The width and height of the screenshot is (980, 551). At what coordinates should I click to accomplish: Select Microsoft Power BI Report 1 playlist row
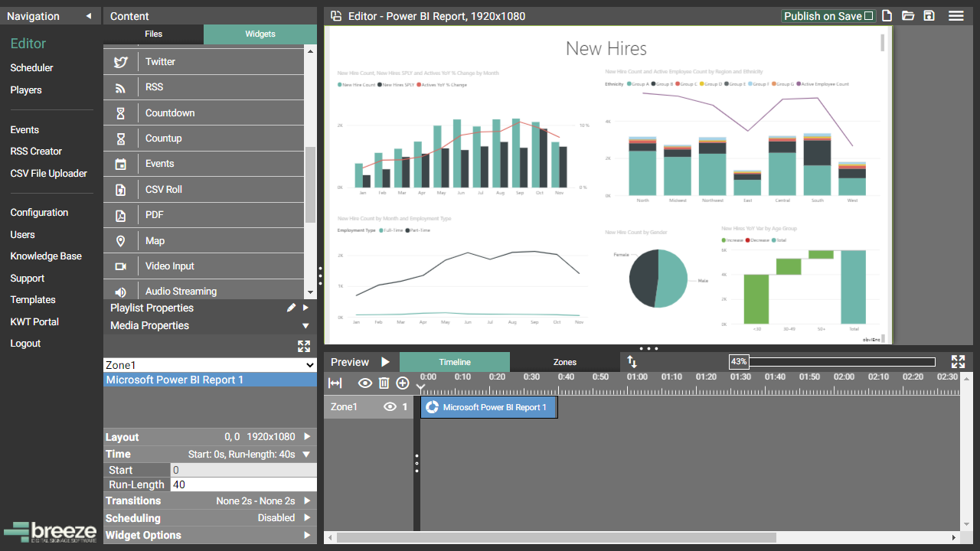pyautogui.click(x=210, y=380)
